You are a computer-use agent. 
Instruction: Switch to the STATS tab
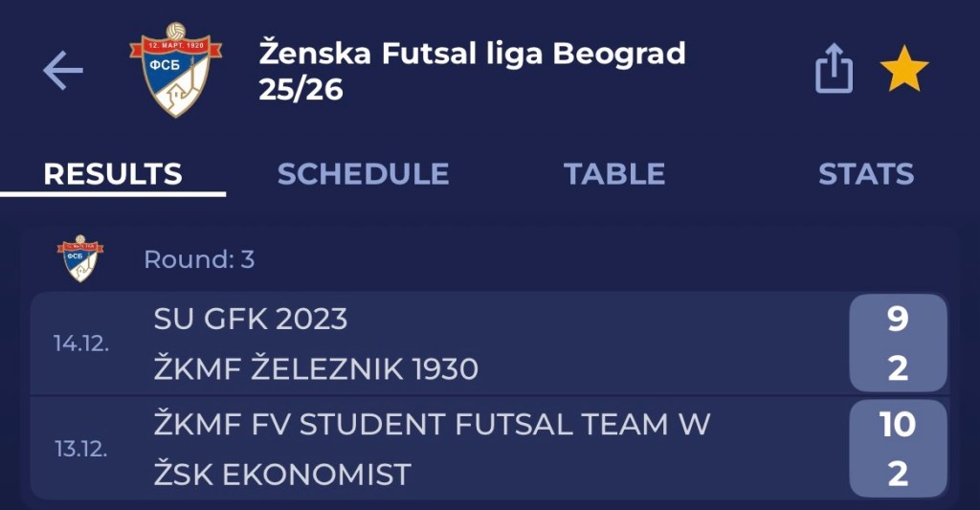point(866,174)
